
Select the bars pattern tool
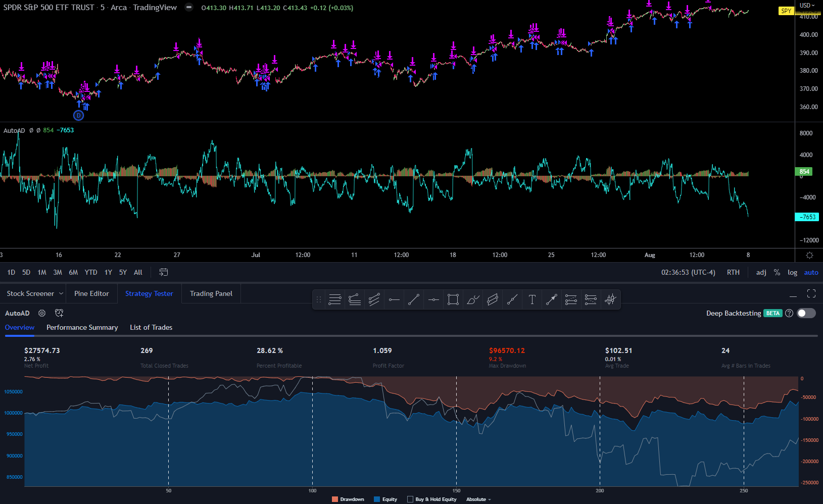click(610, 300)
